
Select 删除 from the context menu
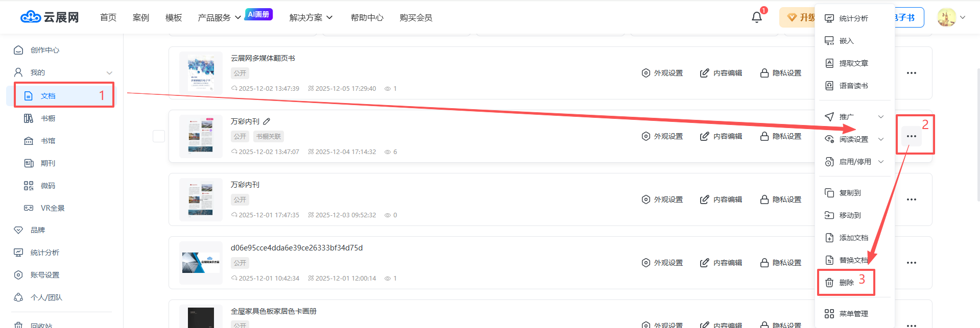[x=846, y=283]
